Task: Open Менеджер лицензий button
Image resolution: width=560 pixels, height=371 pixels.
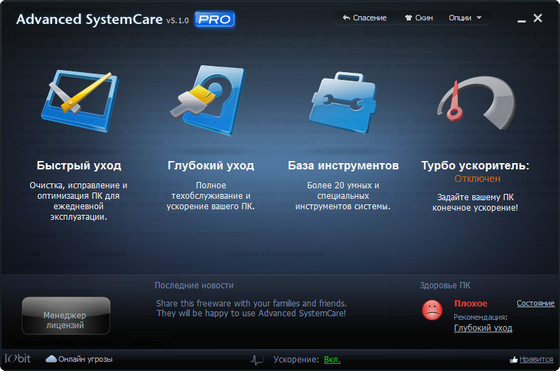Action: pos(66,316)
